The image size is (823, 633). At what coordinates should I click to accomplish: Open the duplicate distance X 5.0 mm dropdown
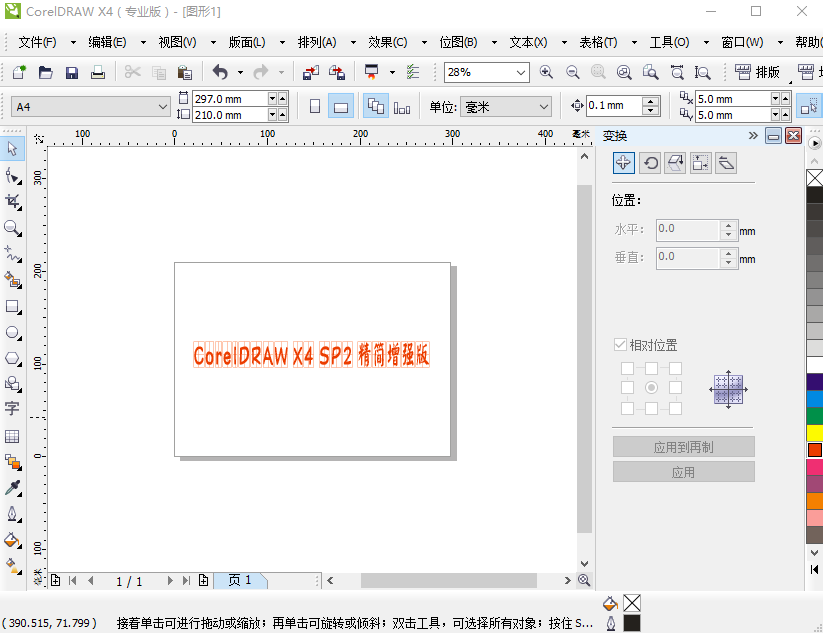775,98
